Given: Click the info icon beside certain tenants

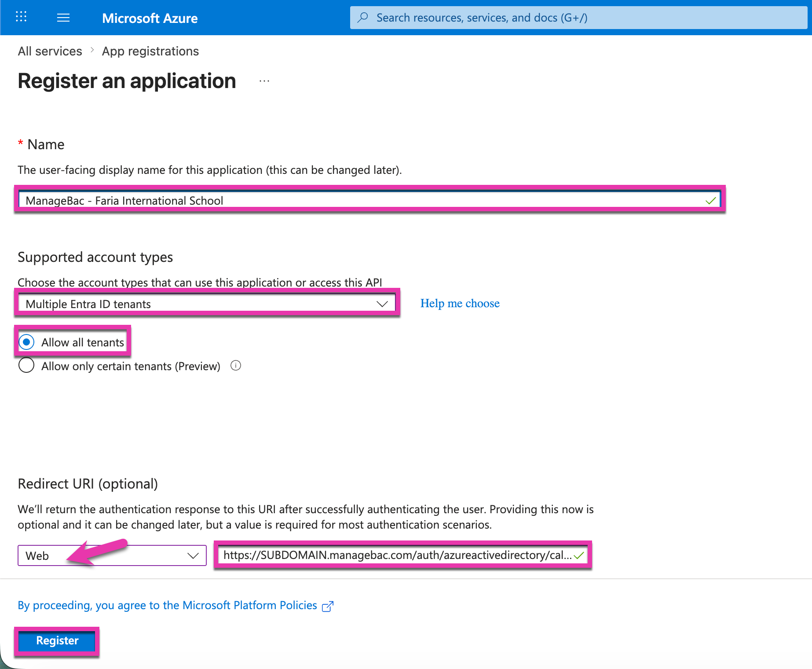Looking at the screenshot, I should 236,366.
